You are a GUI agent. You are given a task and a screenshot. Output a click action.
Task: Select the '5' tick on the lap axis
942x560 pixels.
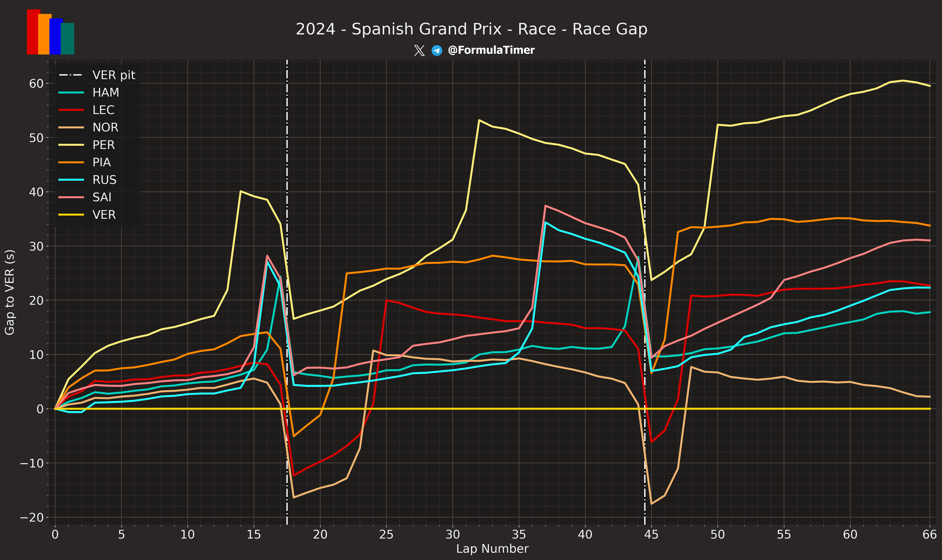pos(121,535)
